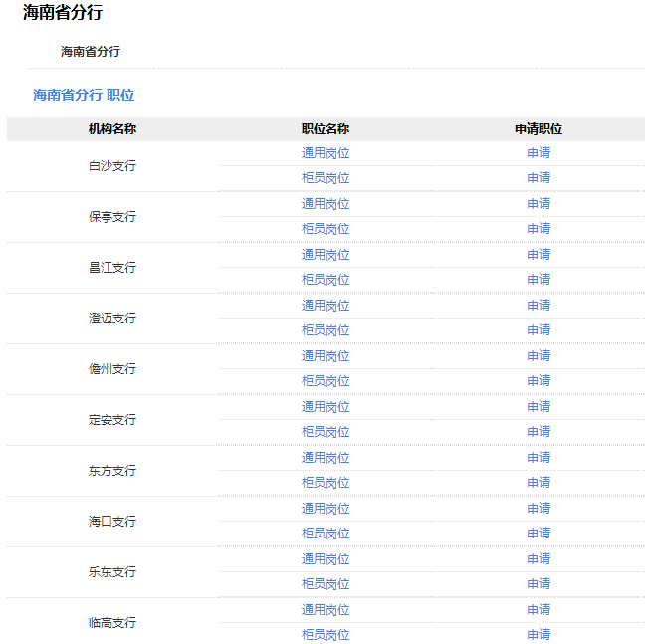
Task: Apply for 临高支行 柜员岗位
Action: 539,634
